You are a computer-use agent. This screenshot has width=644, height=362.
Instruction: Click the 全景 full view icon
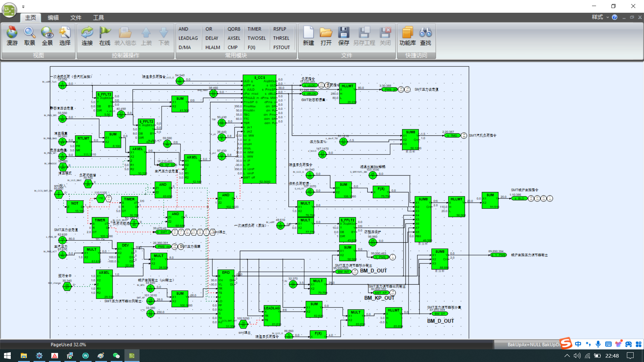pyautogui.click(x=47, y=33)
